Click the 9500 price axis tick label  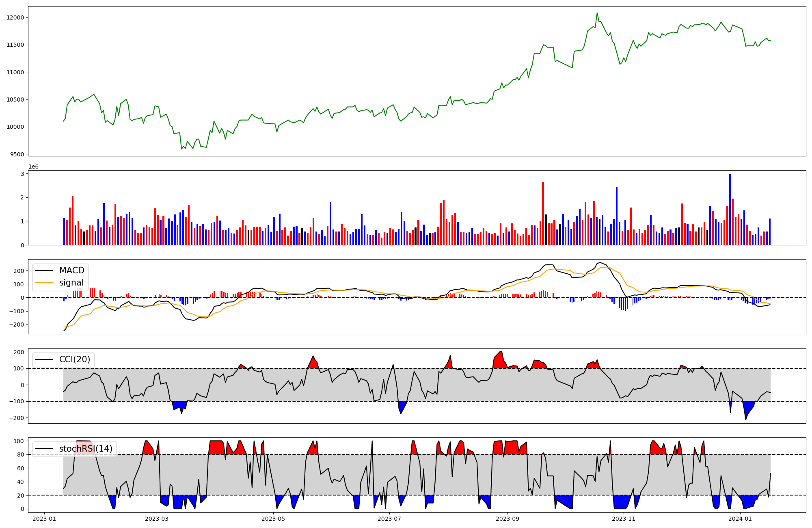click(17, 154)
